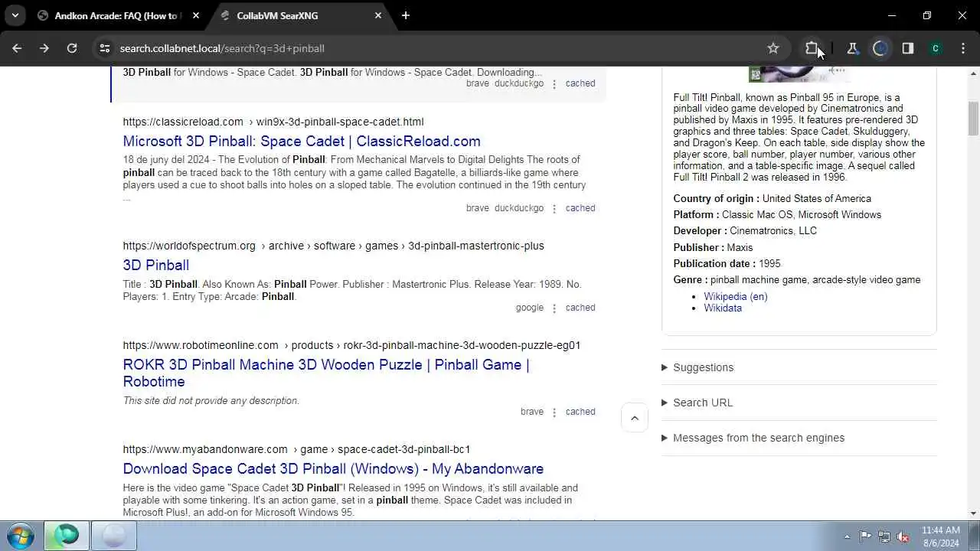
Task: Jump back to top with arrow button
Action: (x=635, y=418)
